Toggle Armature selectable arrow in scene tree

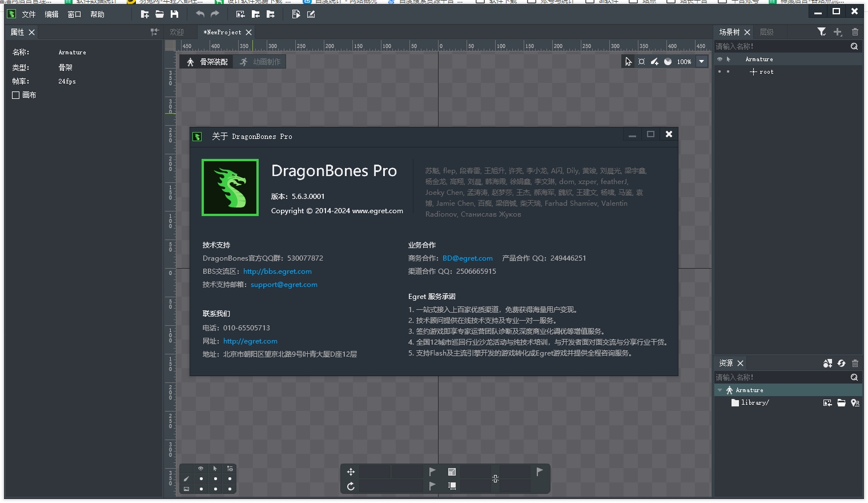click(x=728, y=59)
